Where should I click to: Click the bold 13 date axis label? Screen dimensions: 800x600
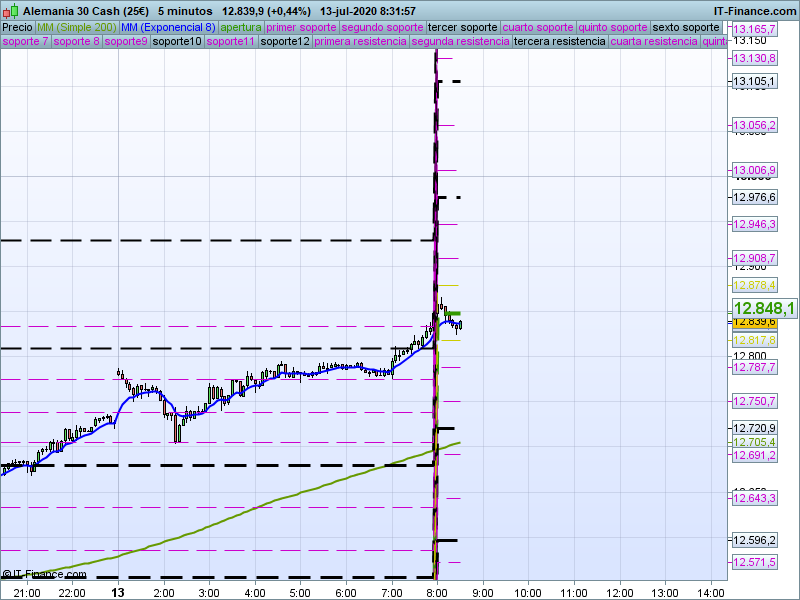(118, 593)
